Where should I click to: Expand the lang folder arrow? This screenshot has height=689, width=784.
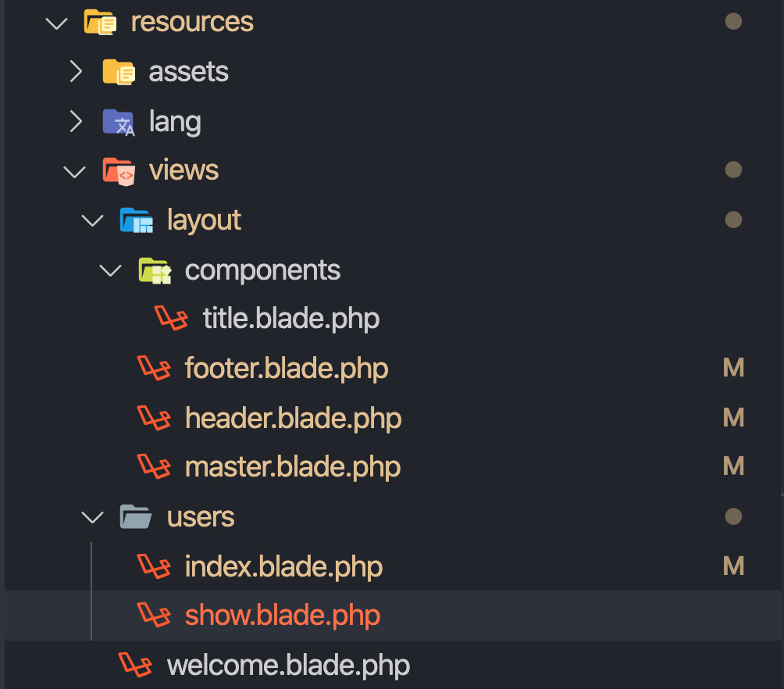click(76, 122)
